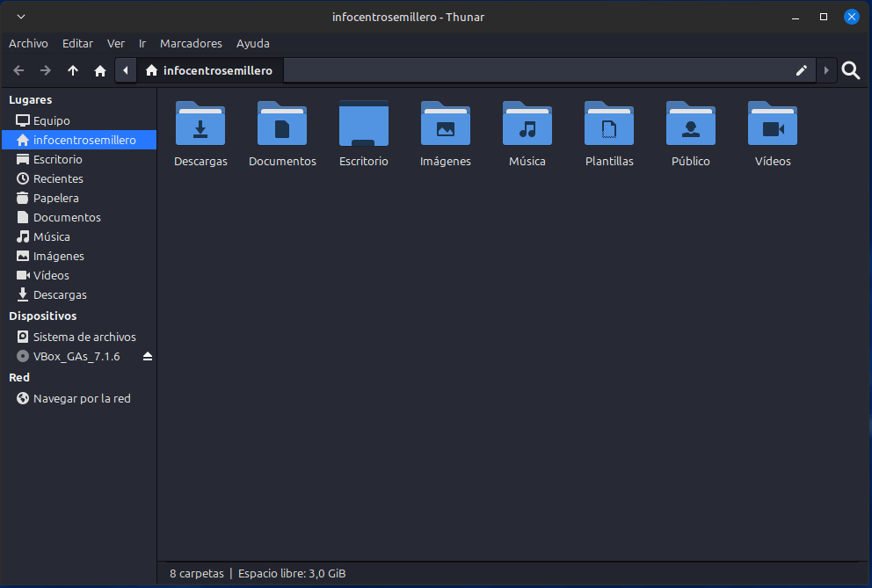The height and width of the screenshot is (588, 872).
Task: Close the Thunar window
Action: (x=852, y=17)
